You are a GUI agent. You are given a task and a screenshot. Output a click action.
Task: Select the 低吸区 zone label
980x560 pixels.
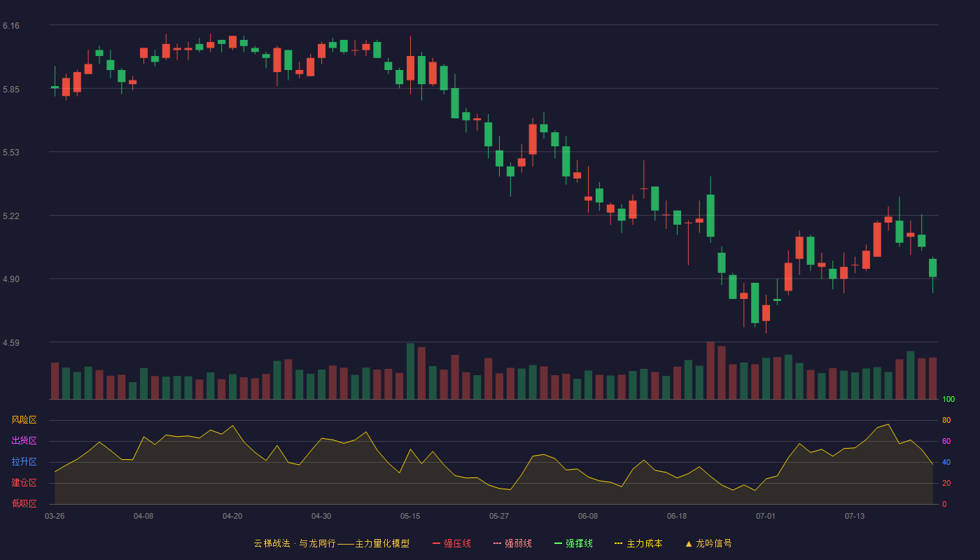[24, 503]
